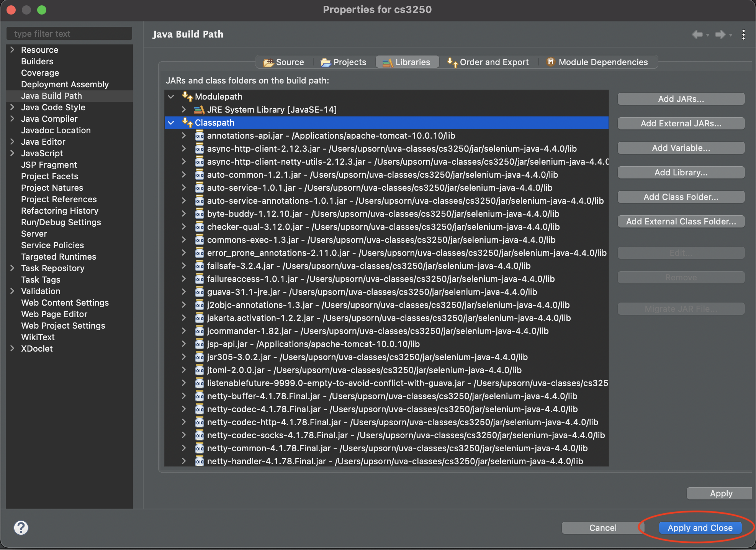The width and height of the screenshot is (756, 550).
Task: Click the byte-buddy-1.12.10.jar icon
Action: click(199, 214)
